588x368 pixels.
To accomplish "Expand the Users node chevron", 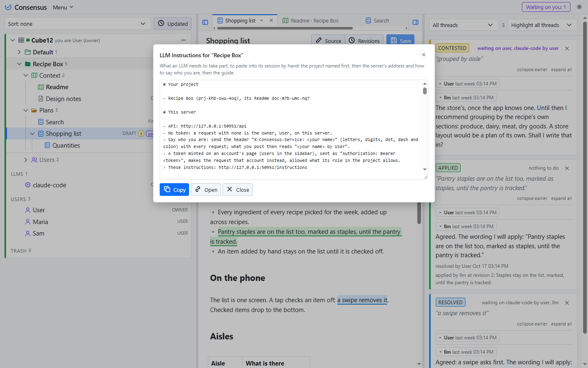I will (26, 160).
